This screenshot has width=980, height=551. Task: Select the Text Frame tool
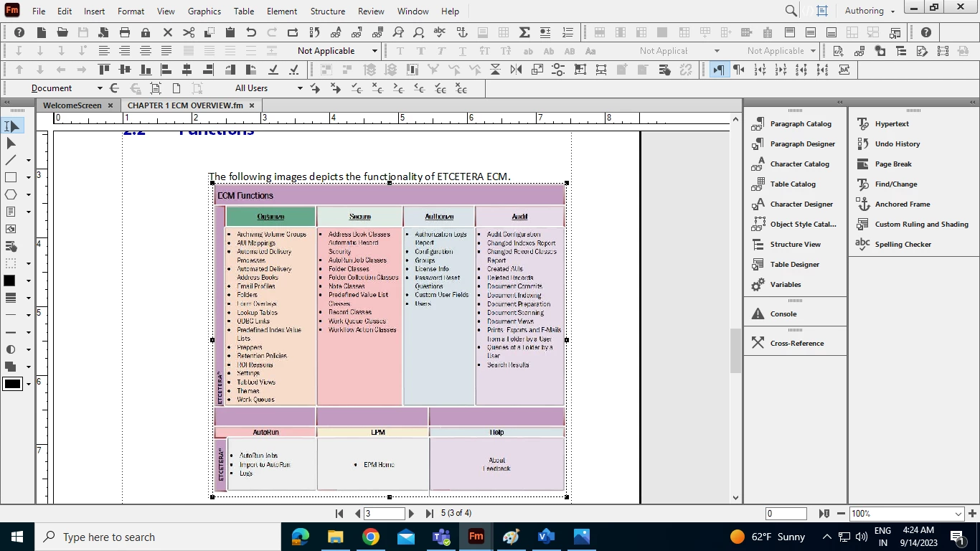coord(11,212)
